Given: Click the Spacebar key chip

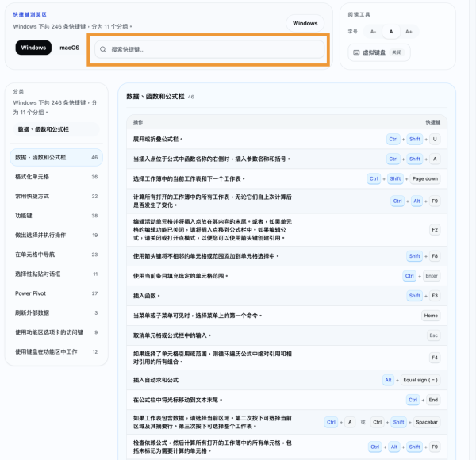Looking at the screenshot, I should coord(427,422).
